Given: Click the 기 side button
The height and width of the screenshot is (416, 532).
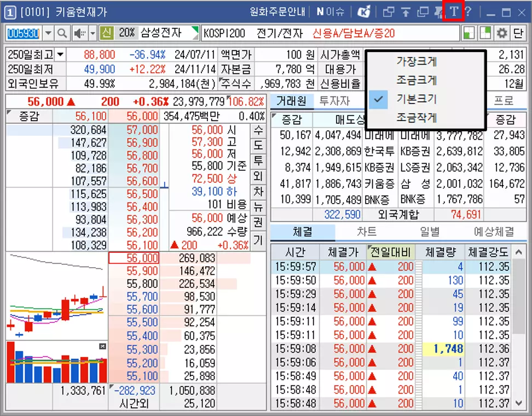Looking at the screenshot, I should (258, 240).
